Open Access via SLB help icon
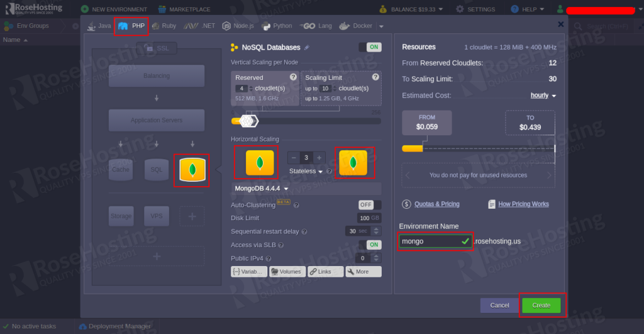Viewport: 644px width, 334px height. point(281,245)
